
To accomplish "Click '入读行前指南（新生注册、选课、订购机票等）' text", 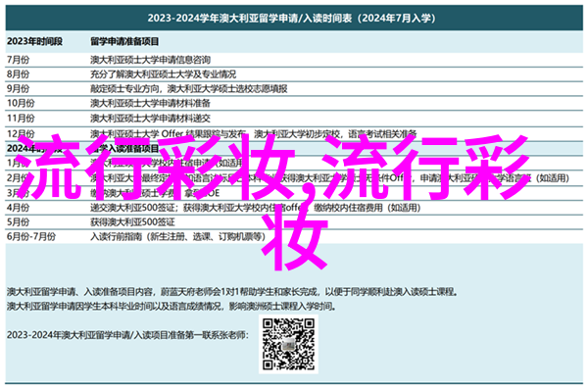I will click(177, 237).
